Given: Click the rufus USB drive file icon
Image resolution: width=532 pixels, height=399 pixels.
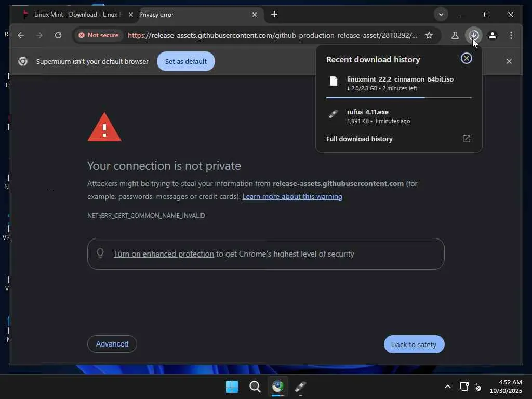Looking at the screenshot, I should pos(334,114).
